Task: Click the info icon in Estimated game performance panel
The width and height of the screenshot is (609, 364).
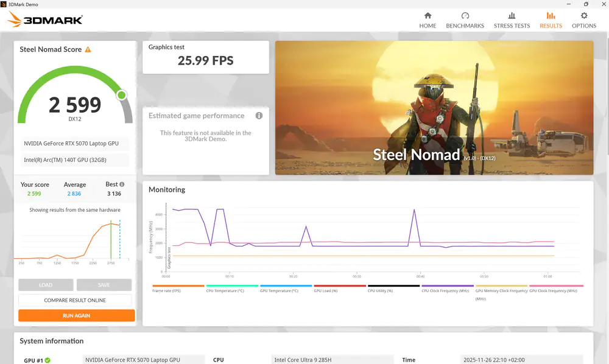Action: [x=258, y=115]
